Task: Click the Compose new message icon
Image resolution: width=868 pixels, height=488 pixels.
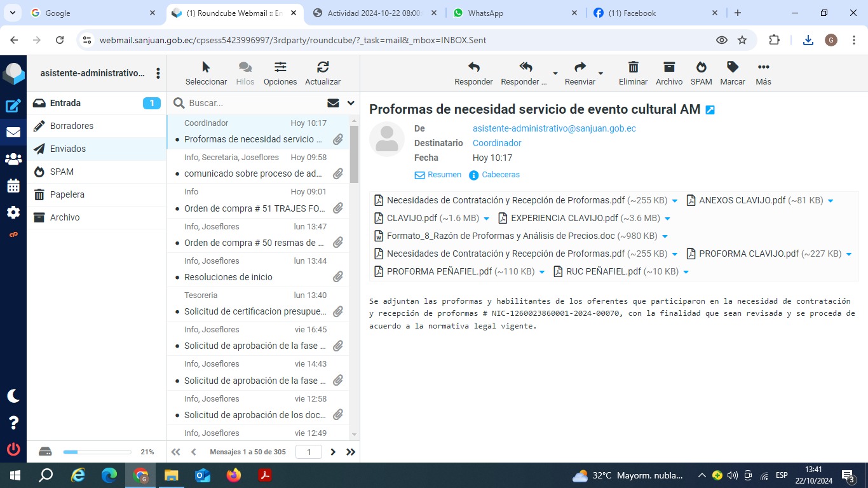Action: point(13,106)
